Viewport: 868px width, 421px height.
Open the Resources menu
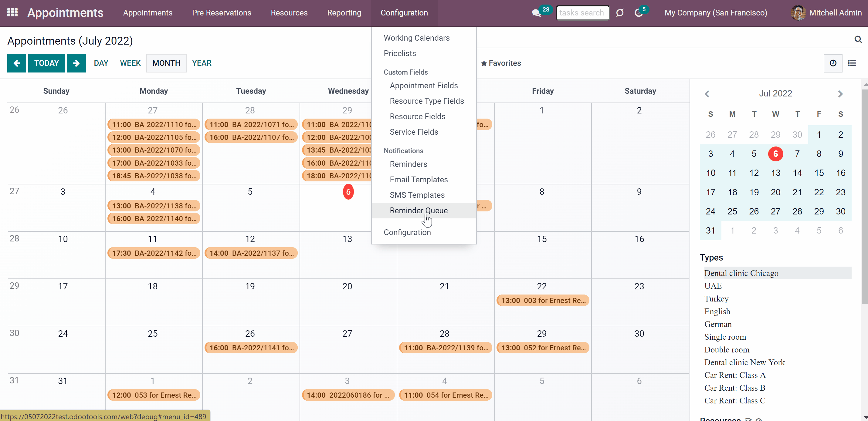point(289,13)
